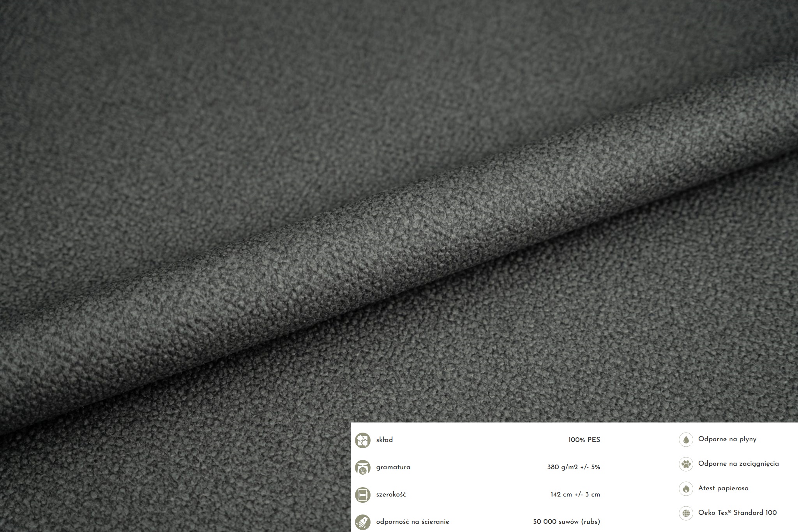Click the gramatura weight icon
The image size is (798, 532).
pyautogui.click(x=362, y=467)
